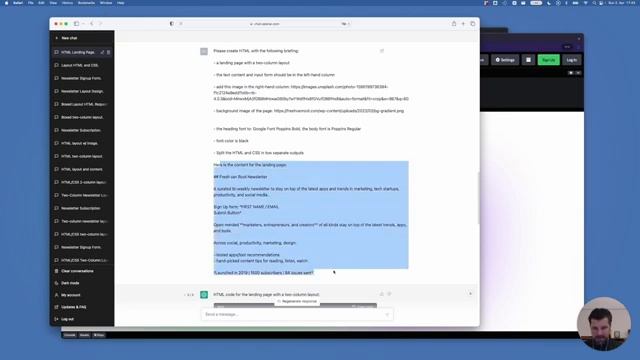This screenshot has width=640, height=360.
Task: Open the Bookmarks menu in the menu bar
Action: pyautogui.click(x=86, y=3)
